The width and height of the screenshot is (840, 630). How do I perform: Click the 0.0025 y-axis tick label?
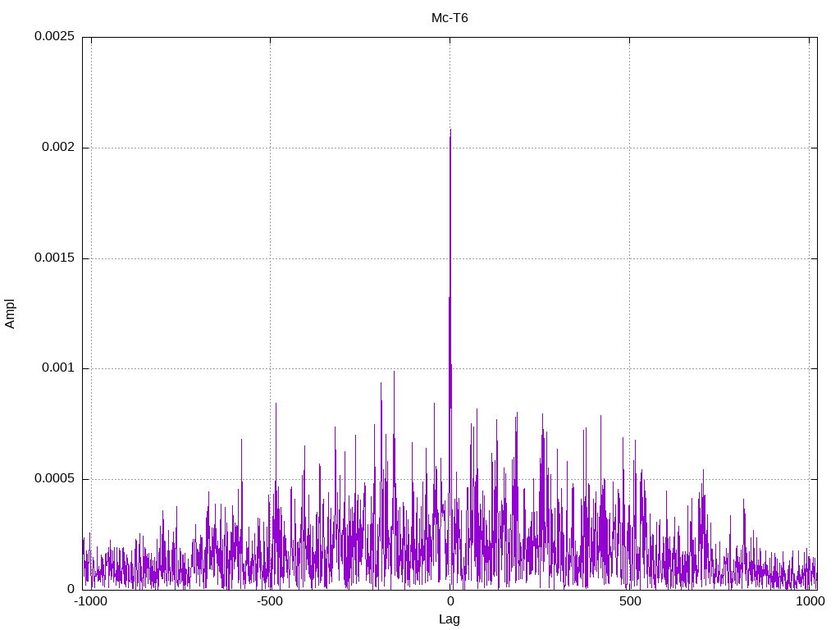[54, 36]
